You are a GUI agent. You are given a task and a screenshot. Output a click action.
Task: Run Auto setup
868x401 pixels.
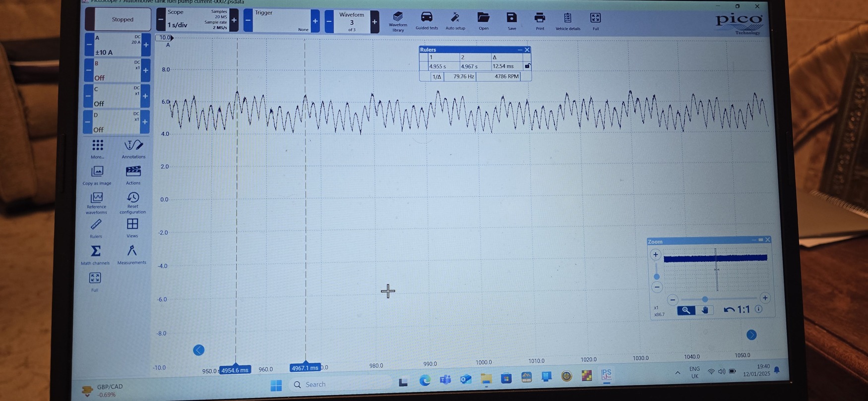click(455, 21)
